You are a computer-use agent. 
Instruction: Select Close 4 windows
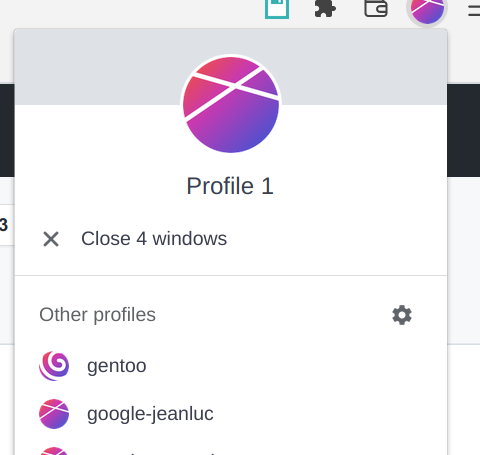pos(231,239)
